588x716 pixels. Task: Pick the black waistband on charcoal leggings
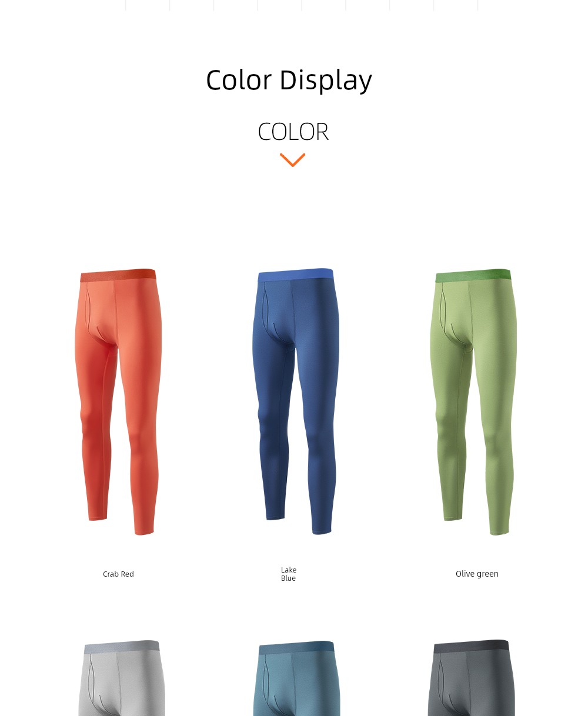tap(472, 647)
